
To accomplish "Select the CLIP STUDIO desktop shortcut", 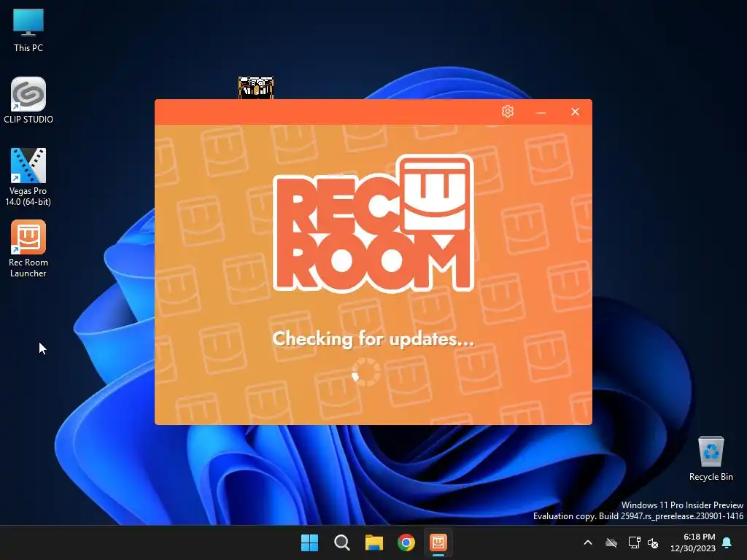I will (28, 101).
